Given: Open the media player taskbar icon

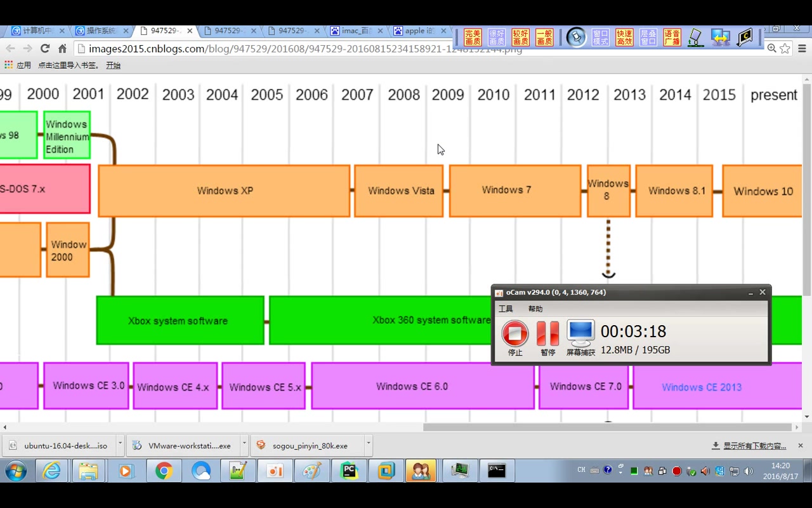Looking at the screenshot, I should [x=126, y=471].
